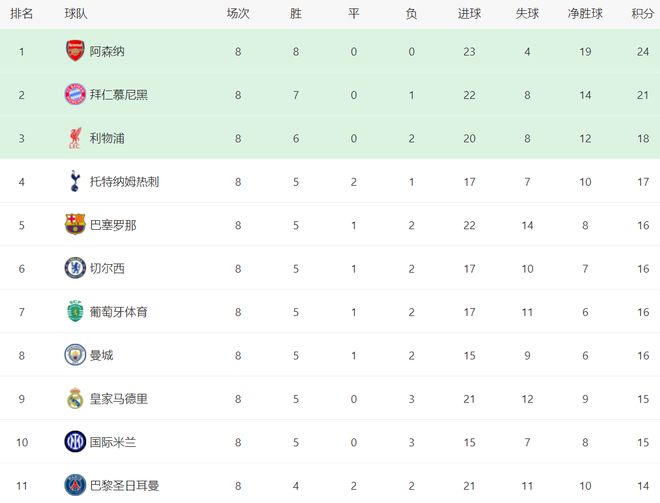This screenshot has height=503, width=660.
Task: Click the Paris Saint-Germain crest icon
Action: [x=75, y=485]
